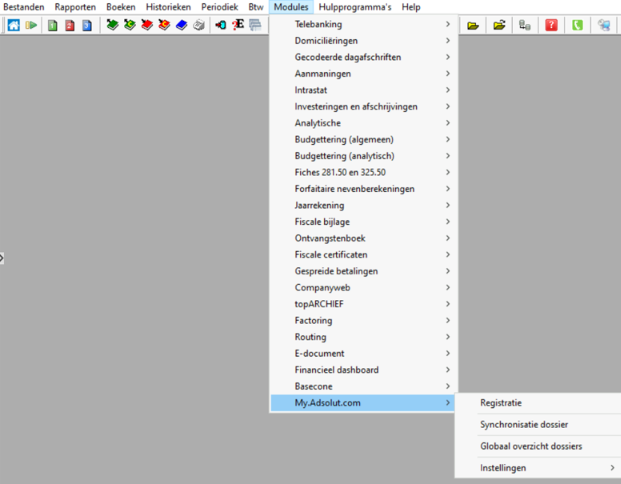The height and width of the screenshot is (484, 621).
Task: Click the blue book icon in toolbar
Action: click(181, 25)
